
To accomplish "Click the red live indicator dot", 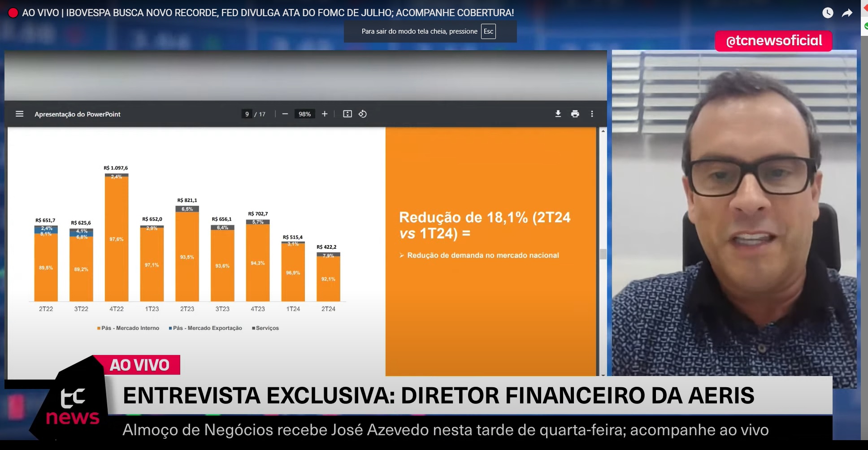I will tap(13, 13).
